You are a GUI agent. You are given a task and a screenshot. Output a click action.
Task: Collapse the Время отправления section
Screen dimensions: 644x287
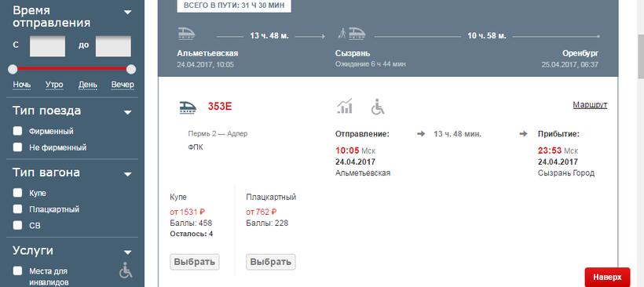point(128,13)
